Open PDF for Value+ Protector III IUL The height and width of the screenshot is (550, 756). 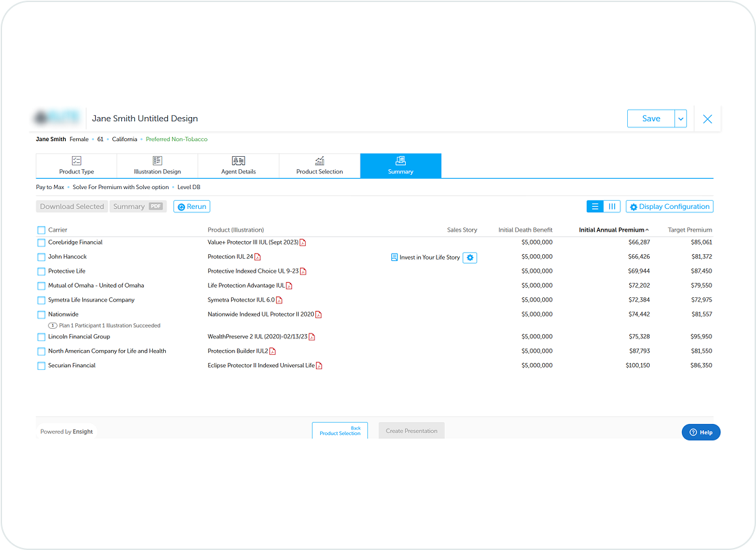click(x=303, y=242)
